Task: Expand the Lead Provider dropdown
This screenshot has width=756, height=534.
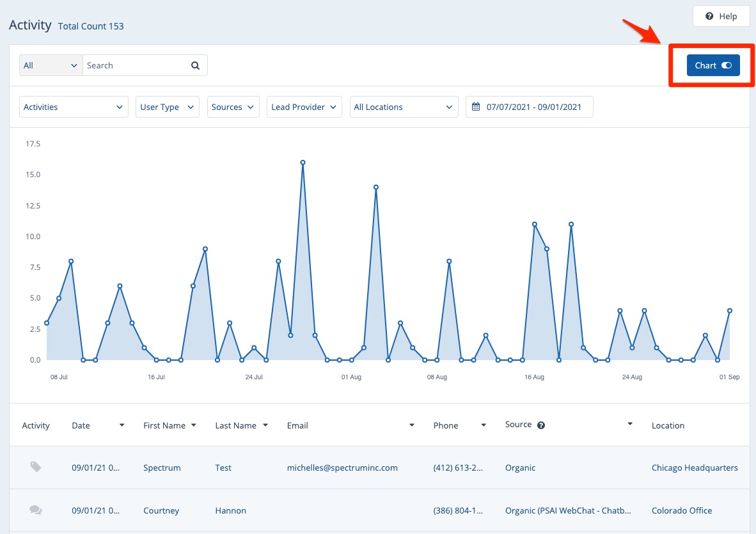Action: (304, 107)
